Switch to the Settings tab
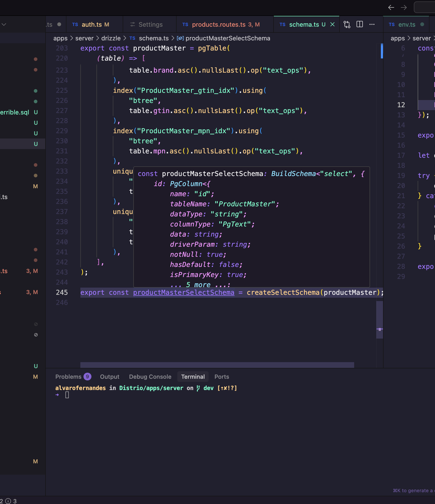The height and width of the screenshot is (504, 435). coord(149,25)
